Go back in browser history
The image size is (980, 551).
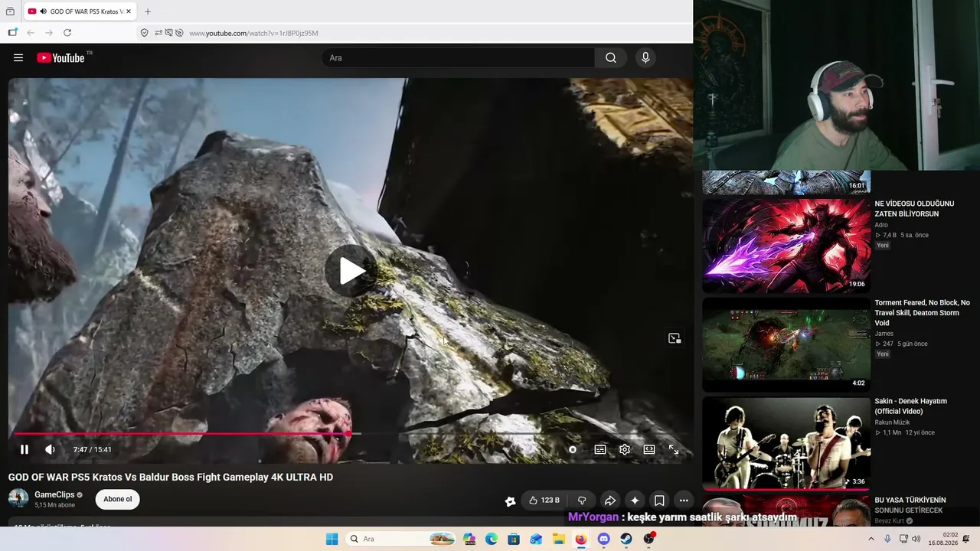[31, 33]
